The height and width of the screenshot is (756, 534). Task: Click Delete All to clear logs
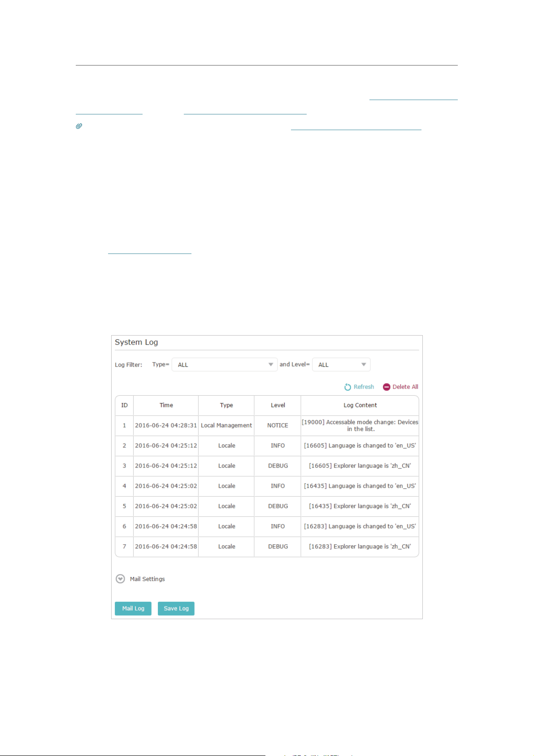click(400, 387)
